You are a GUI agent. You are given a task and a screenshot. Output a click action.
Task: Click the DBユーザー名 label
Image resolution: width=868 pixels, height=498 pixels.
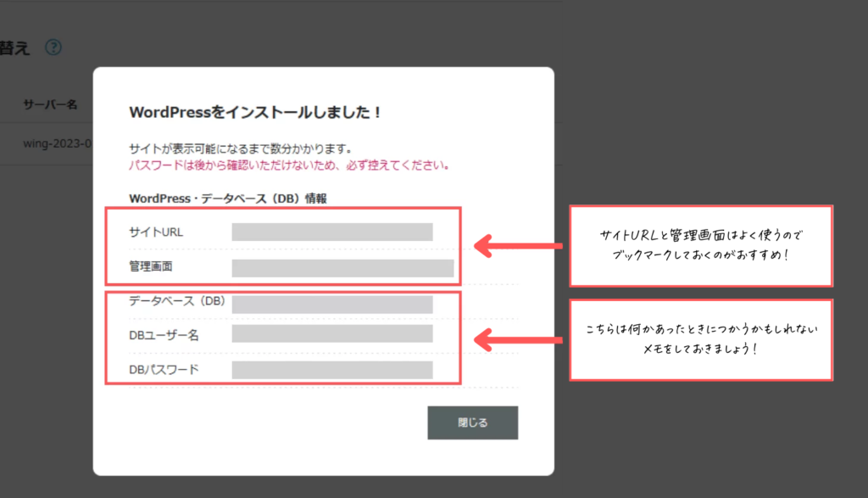coord(164,335)
